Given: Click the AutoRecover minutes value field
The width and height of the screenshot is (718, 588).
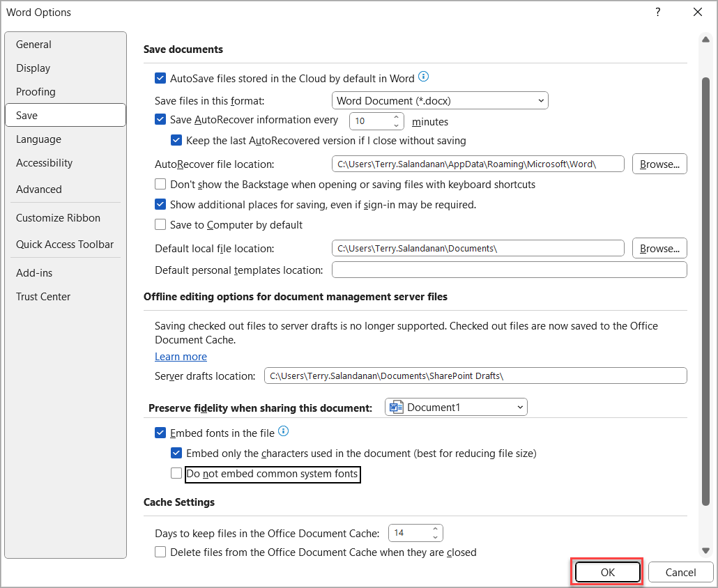Looking at the screenshot, I should click(x=371, y=121).
